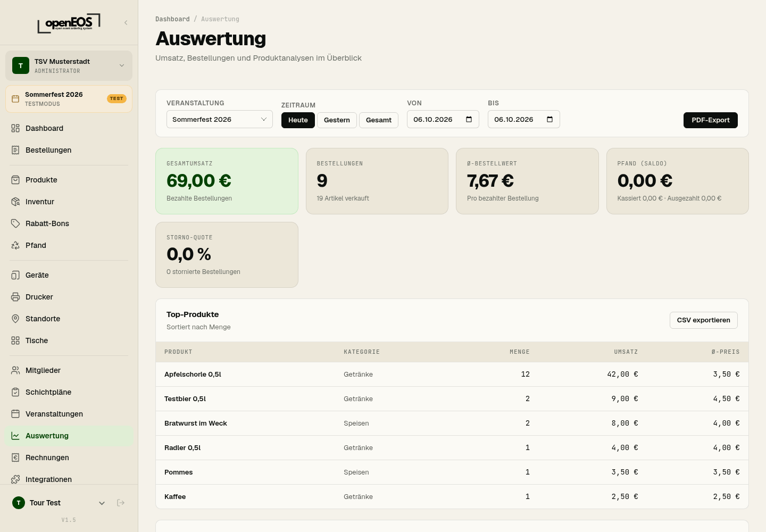This screenshot has width=766, height=532.
Task: Click the Ø-Preis column header
Action: pyautogui.click(x=726, y=352)
